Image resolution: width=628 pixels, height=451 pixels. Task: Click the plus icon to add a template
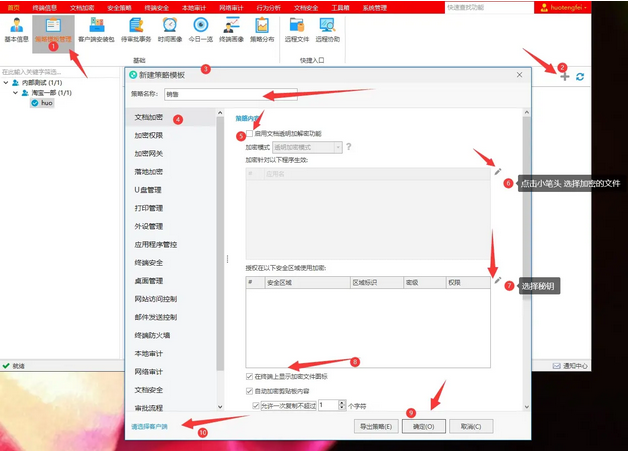tap(565, 77)
